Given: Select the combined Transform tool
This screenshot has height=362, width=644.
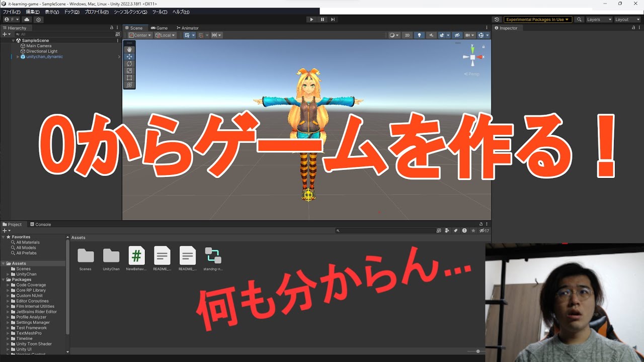Looking at the screenshot, I should tap(129, 85).
